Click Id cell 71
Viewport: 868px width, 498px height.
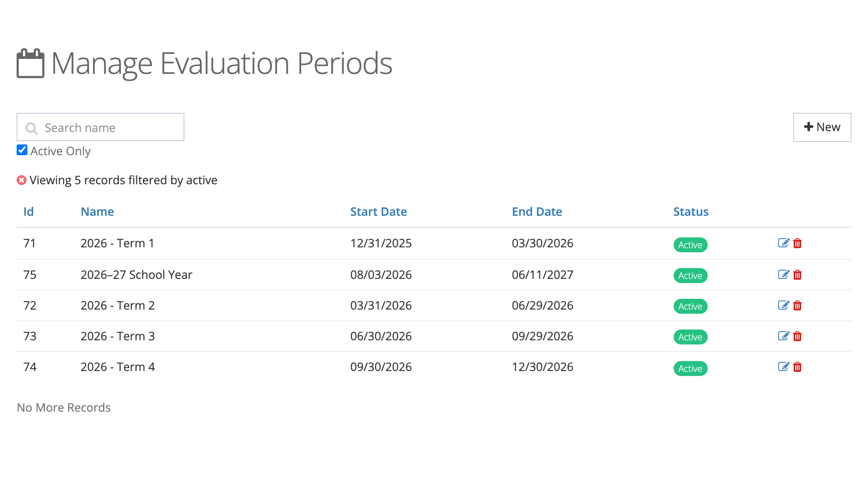click(29, 243)
